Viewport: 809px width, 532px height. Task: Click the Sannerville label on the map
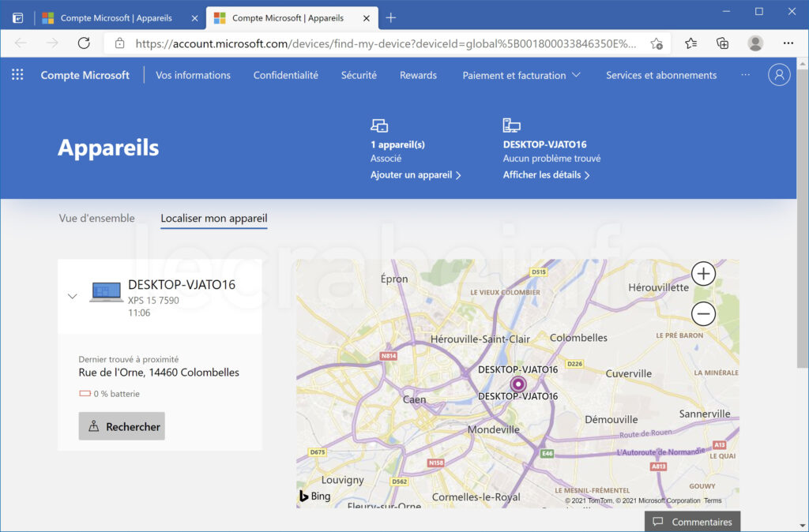point(705,414)
